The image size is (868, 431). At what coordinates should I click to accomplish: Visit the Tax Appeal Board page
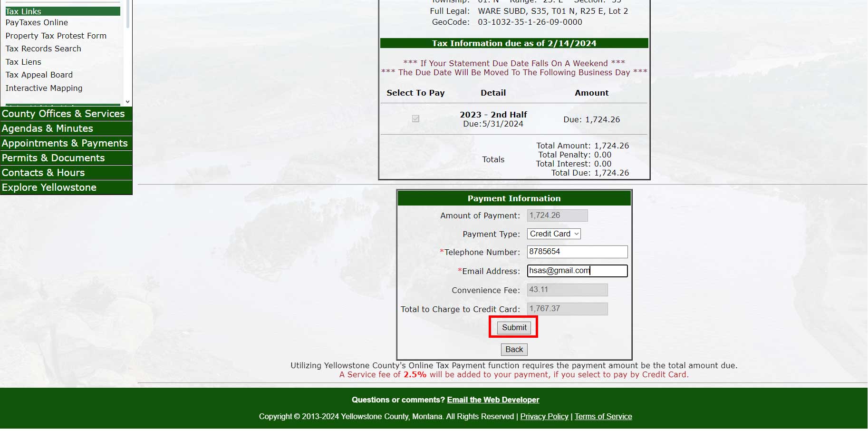(x=39, y=75)
